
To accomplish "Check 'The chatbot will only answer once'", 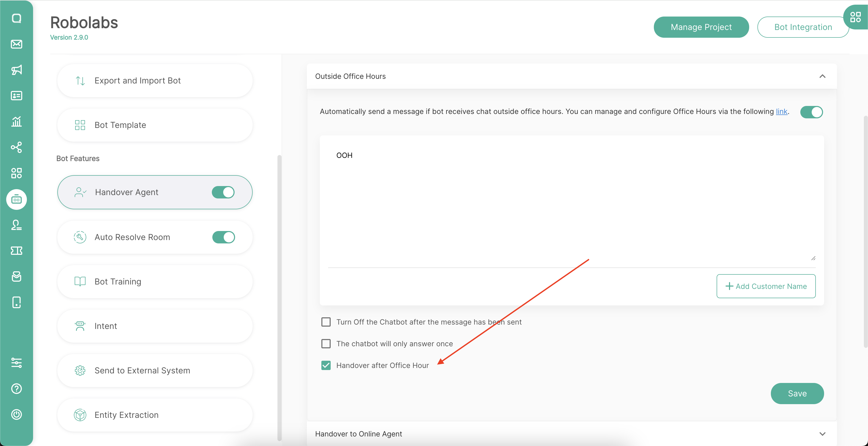I will (326, 343).
